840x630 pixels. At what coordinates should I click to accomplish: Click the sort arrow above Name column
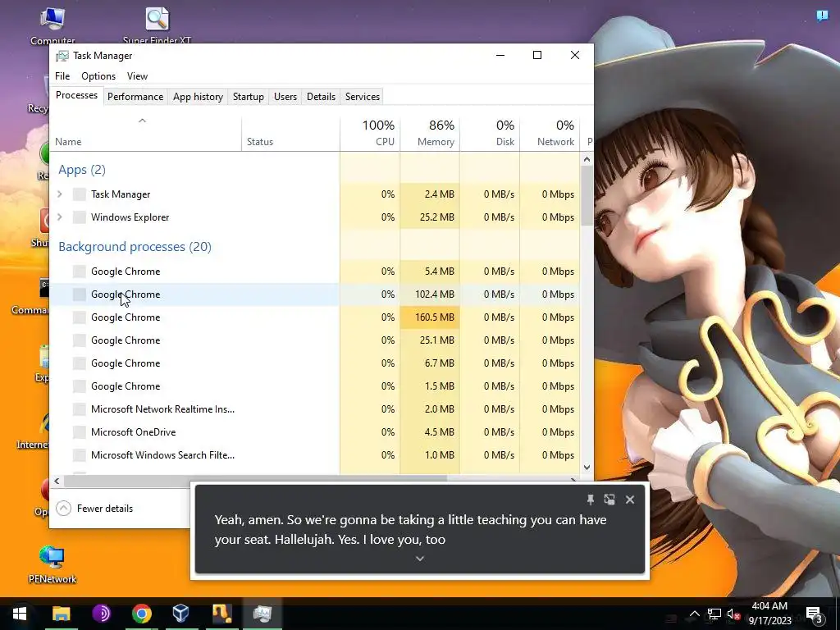click(142, 121)
